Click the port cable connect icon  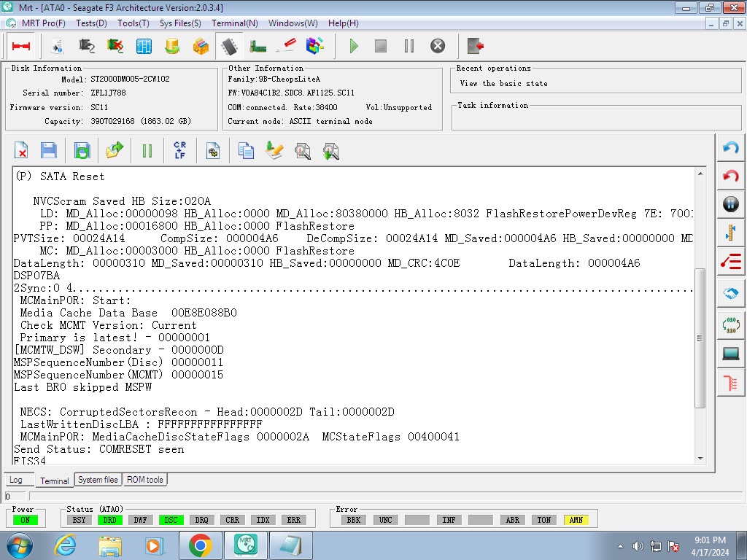[x=86, y=46]
